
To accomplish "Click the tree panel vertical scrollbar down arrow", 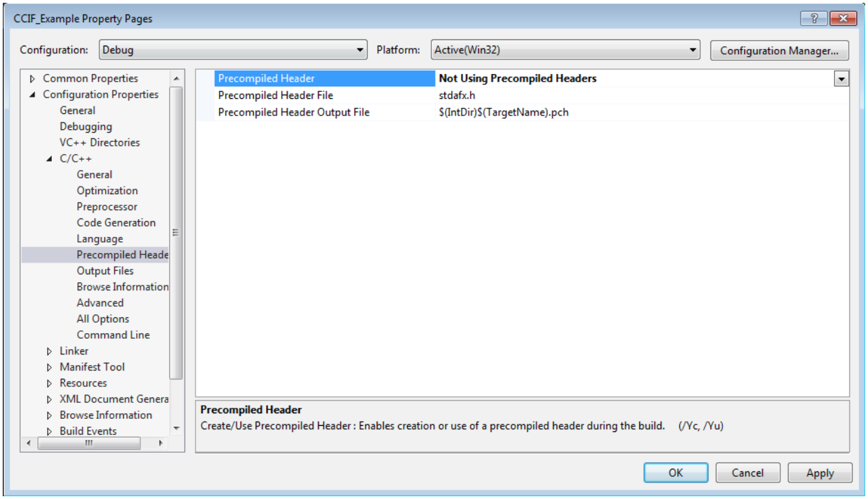I will point(176,429).
